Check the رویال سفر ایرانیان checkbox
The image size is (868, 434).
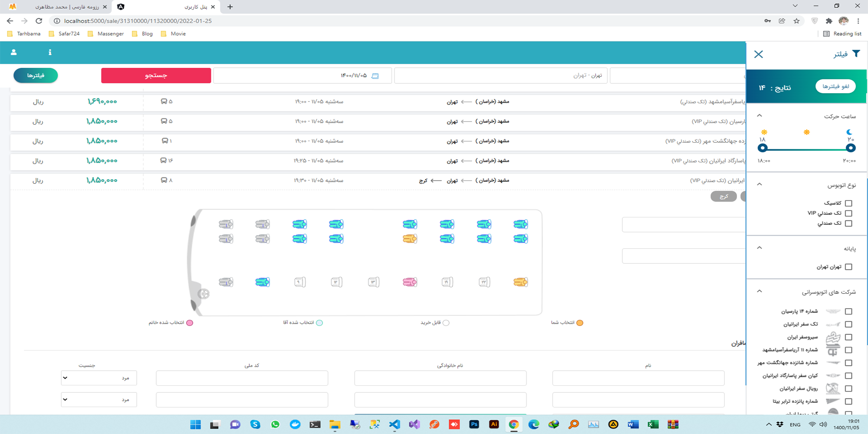point(849,388)
